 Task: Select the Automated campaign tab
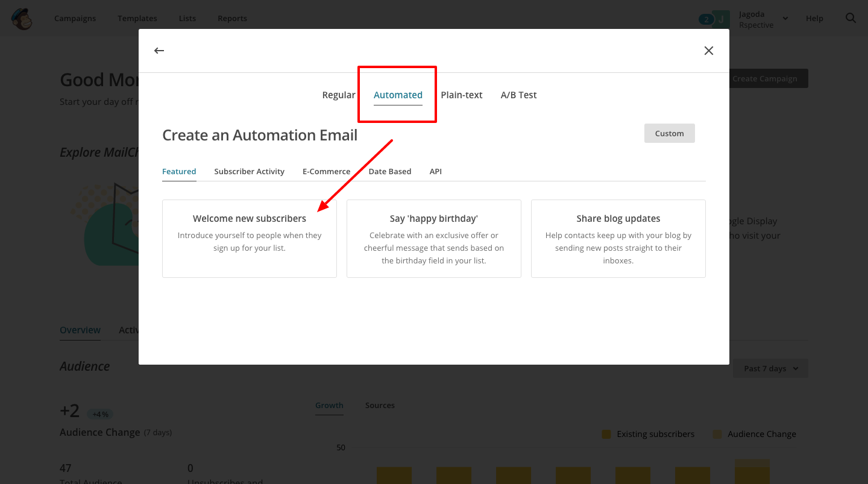(x=398, y=95)
